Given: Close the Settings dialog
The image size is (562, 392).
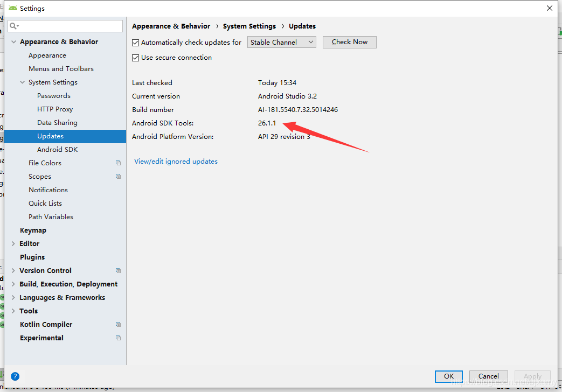Looking at the screenshot, I should 550,8.
